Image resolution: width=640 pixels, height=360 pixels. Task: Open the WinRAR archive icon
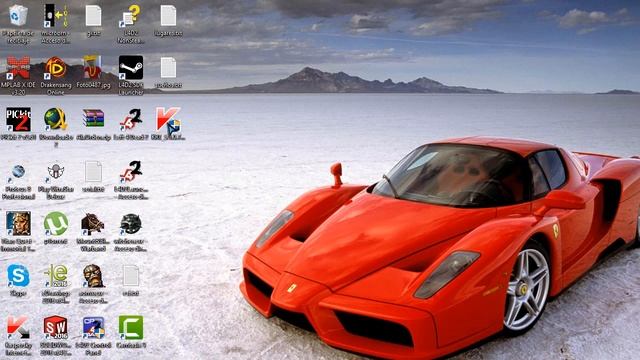(x=93, y=119)
